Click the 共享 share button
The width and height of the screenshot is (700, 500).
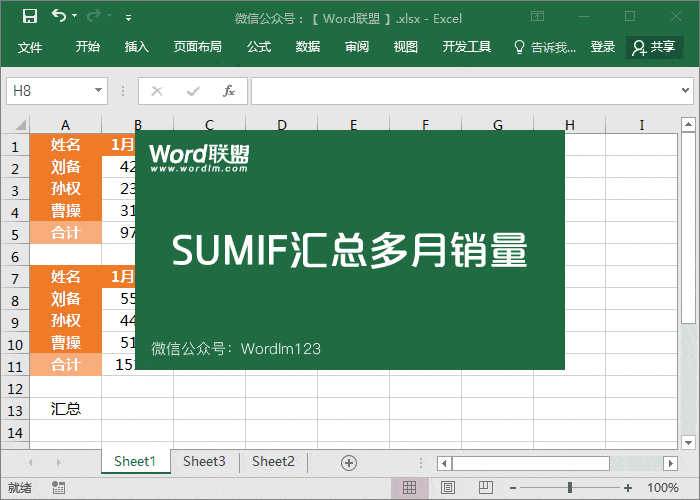coord(654,47)
